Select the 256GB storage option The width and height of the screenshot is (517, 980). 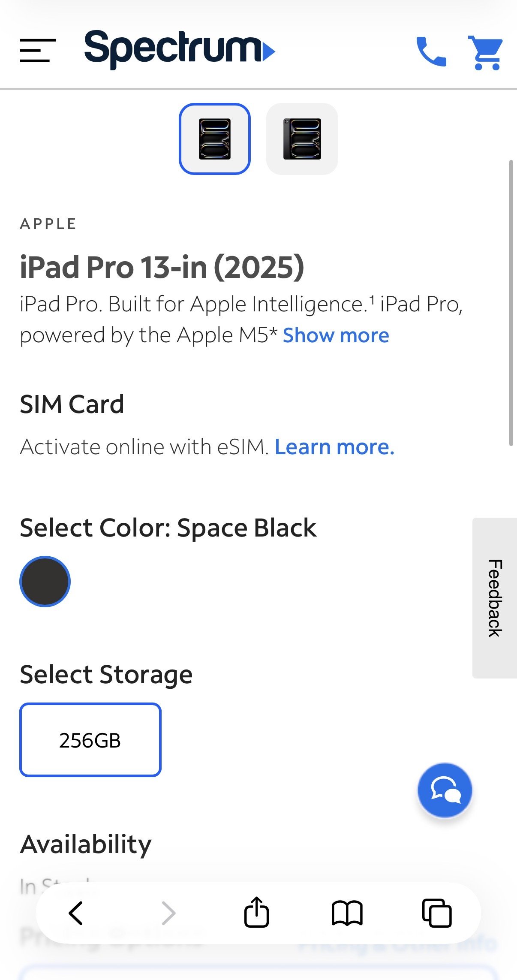point(90,739)
